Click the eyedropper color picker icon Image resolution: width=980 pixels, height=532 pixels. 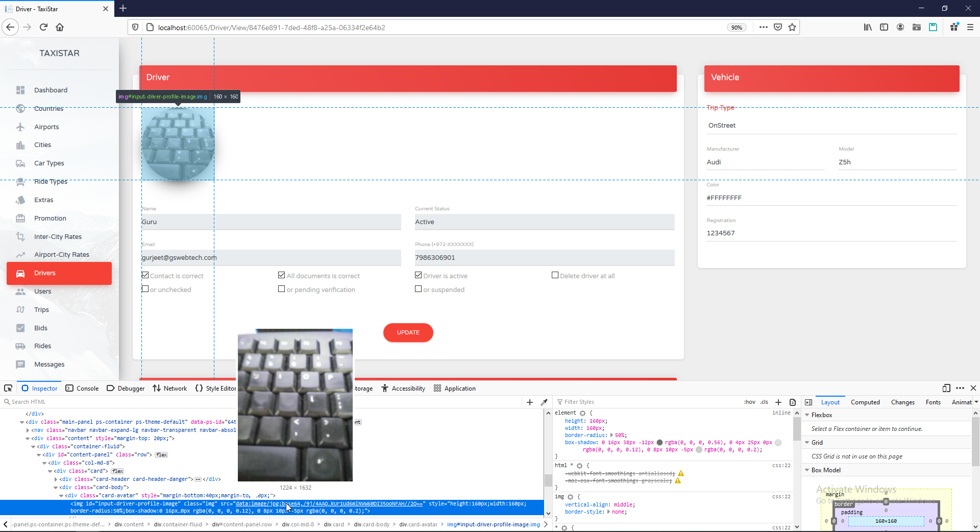pos(544,402)
